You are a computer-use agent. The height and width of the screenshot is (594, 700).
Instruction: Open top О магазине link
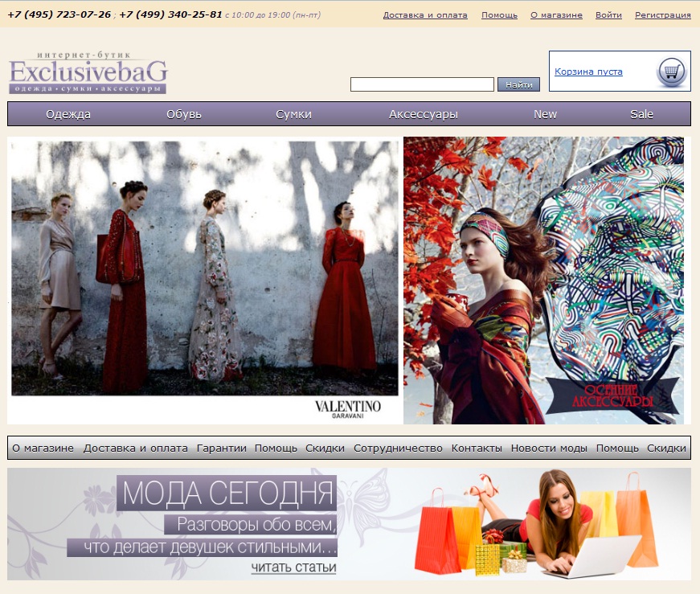556,14
